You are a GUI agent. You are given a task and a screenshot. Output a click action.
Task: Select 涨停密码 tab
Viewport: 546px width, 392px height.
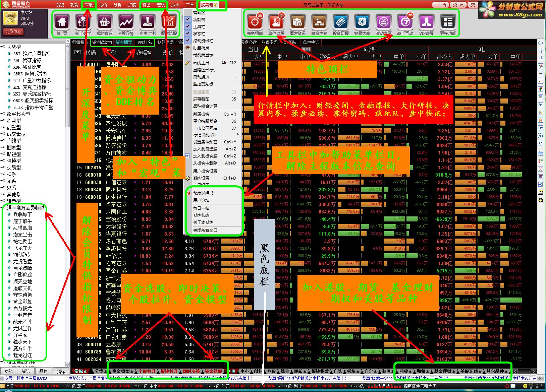point(269,43)
